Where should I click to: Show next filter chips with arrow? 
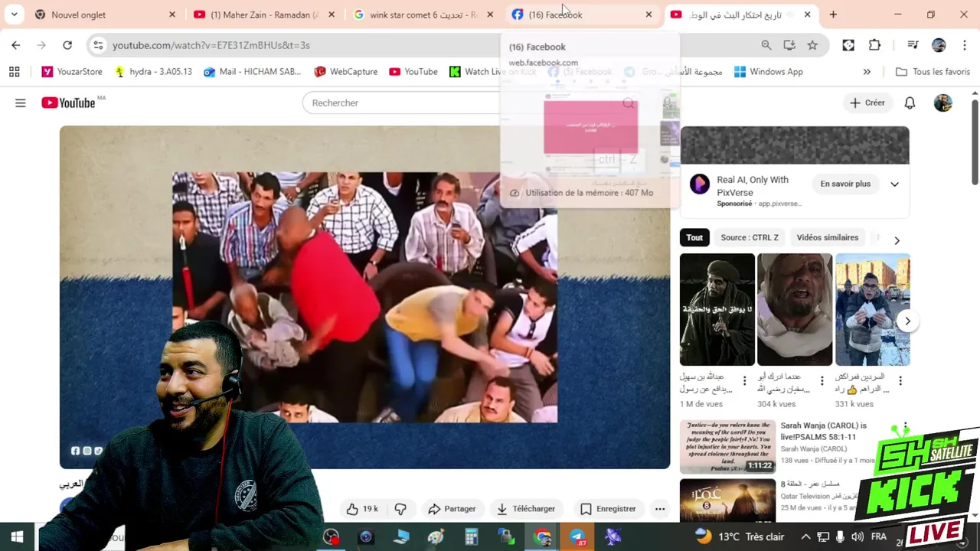pos(897,240)
